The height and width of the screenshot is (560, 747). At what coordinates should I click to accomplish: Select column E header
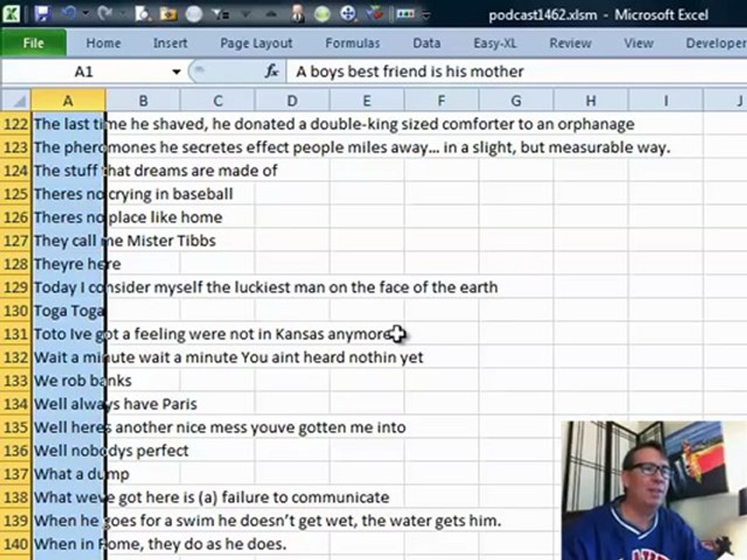click(366, 100)
